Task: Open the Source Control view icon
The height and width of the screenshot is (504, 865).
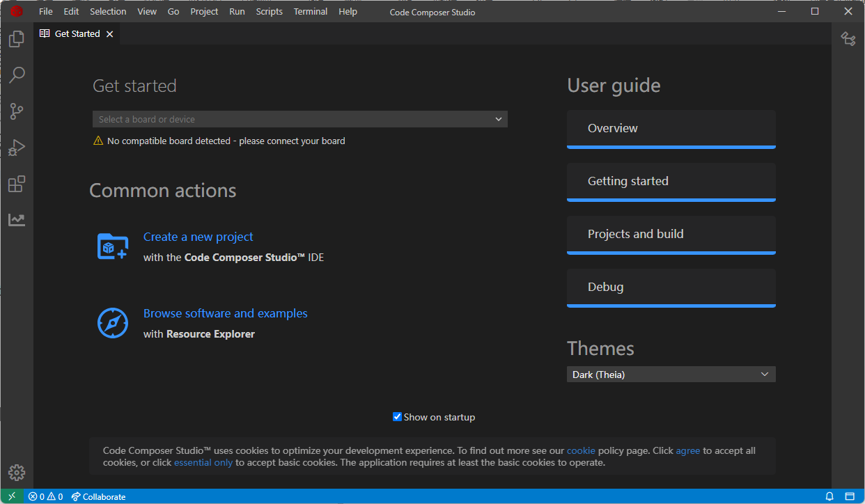Action: point(17,111)
